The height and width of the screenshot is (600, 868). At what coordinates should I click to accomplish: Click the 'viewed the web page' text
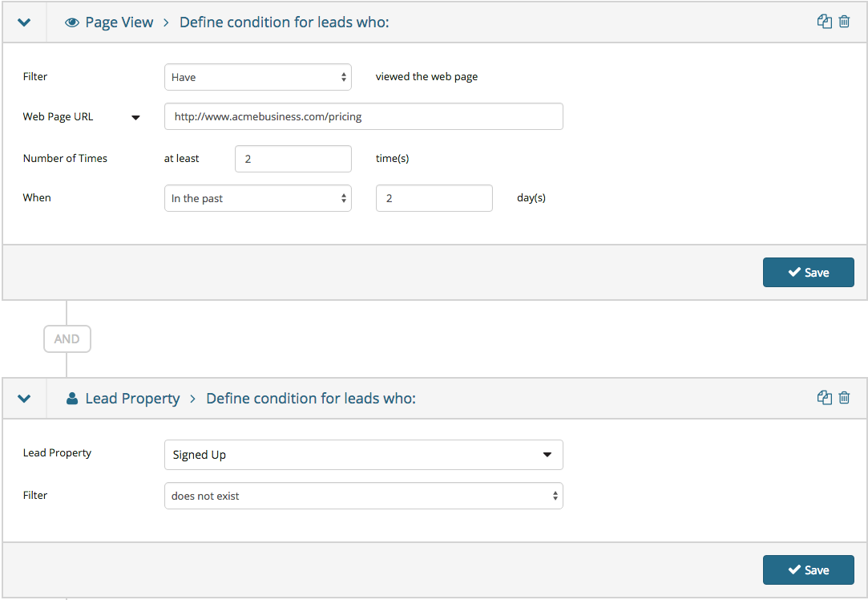pos(426,76)
